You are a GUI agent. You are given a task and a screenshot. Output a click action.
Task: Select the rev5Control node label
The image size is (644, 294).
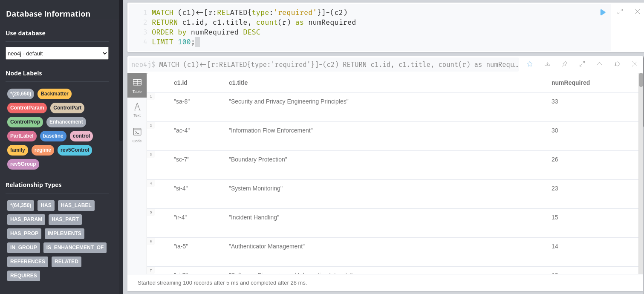(75, 150)
